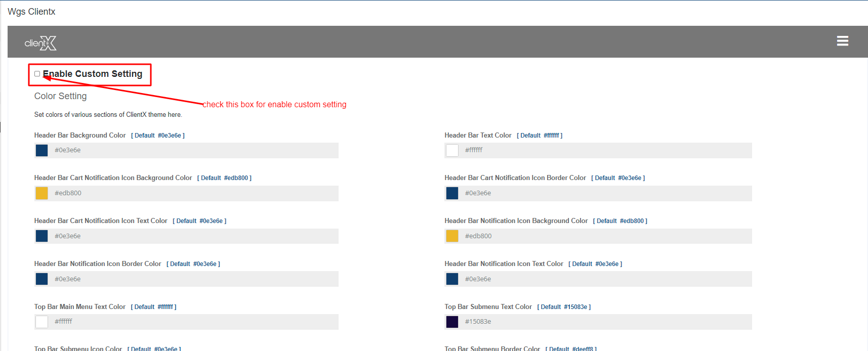Open Top Bar Submenu Text Color swatch
This screenshot has height=351, width=868.
(452, 322)
